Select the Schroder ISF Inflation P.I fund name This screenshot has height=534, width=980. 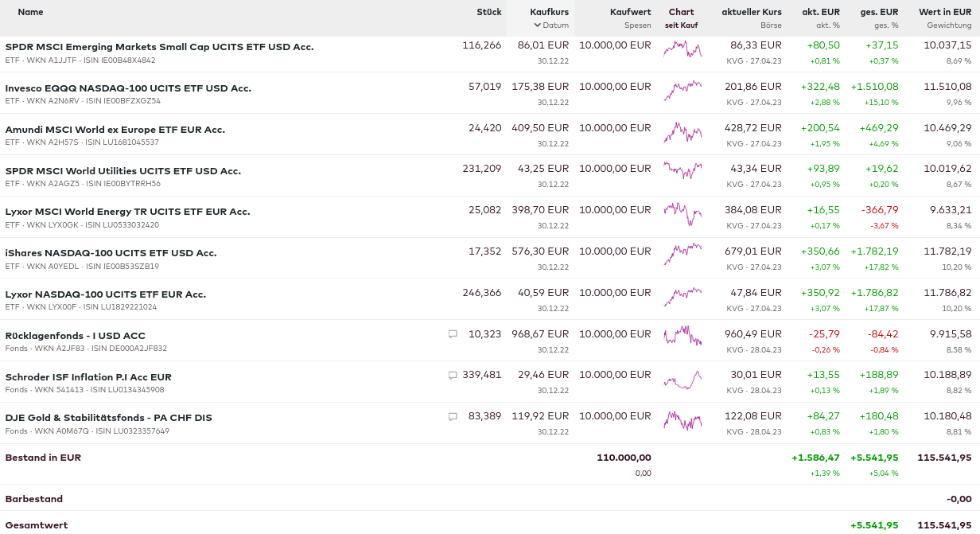[x=87, y=377]
